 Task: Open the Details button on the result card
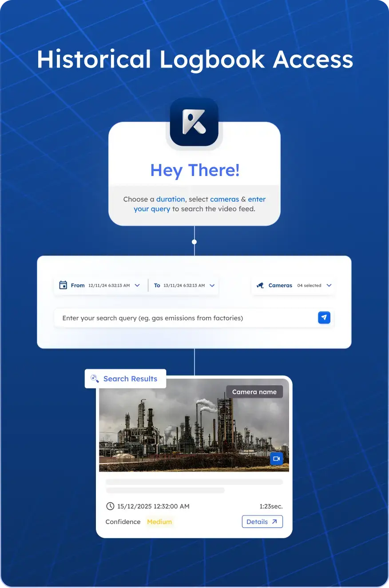tap(262, 522)
